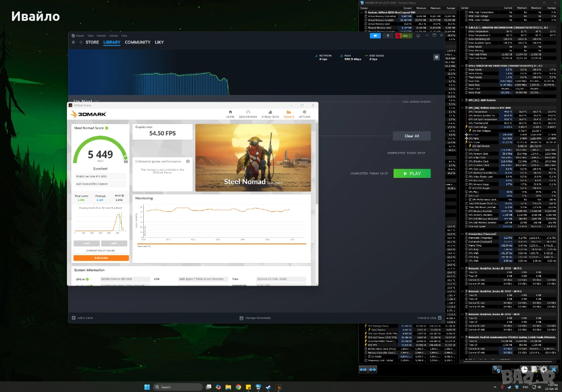Click COMPARE RESULT ONLINE button
Screen dimensions: 562x392
tap(101, 250)
